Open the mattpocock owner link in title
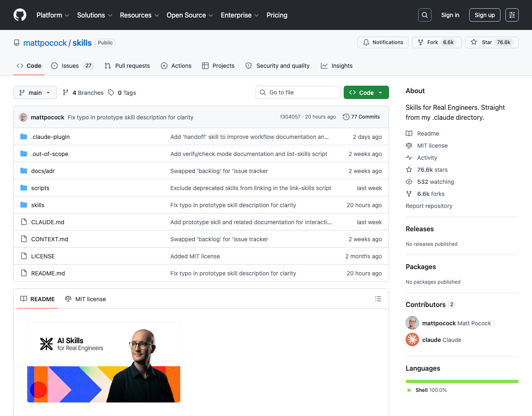532x416 pixels. click(45, 43)
